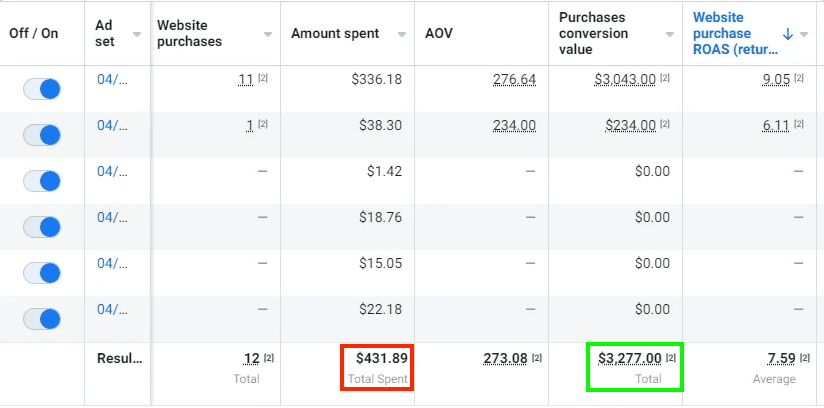The image size is (824, 408).
Task: Click the AOV column header
Action: 436,33
